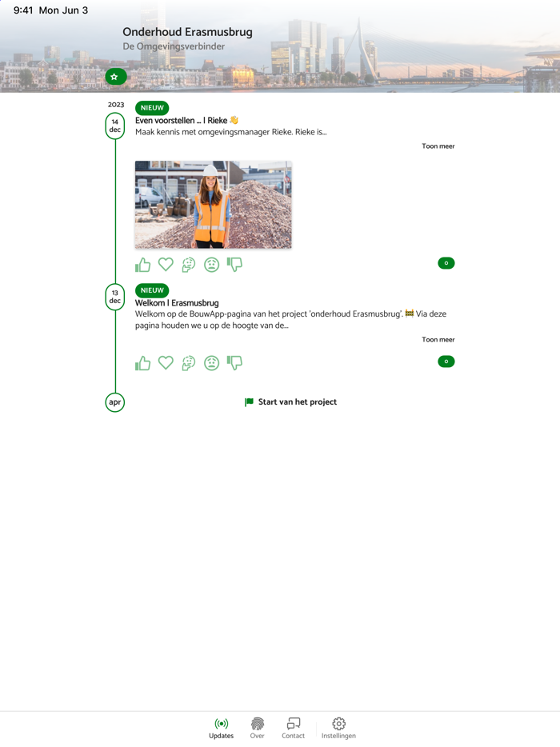Thumbs down the Rieke post

click(x=234, y=265)
